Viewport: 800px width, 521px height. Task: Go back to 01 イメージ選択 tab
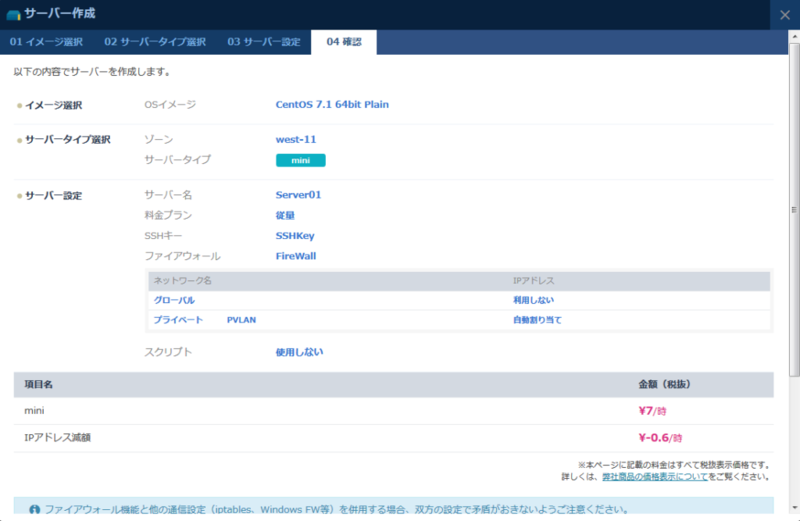46,42
